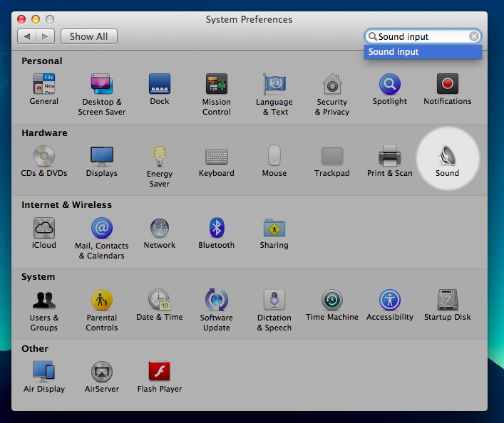Go forward with the right arrow button
Viewport: 504px width, 423px height.
46,36
